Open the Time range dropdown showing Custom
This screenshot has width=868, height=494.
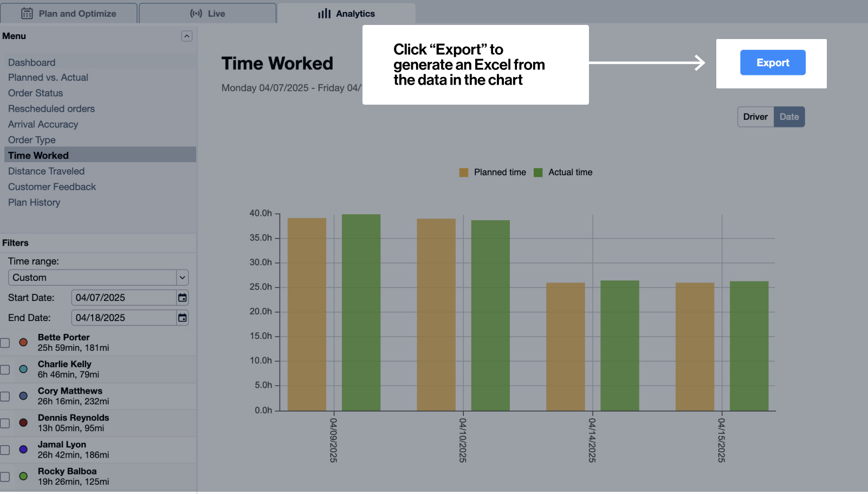[98, 277]
